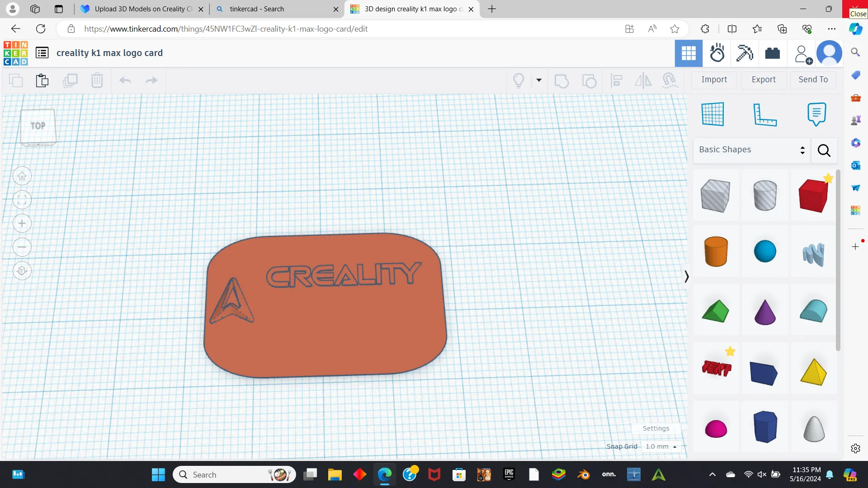Select the green Roof shape

click(x=715, y=311)
